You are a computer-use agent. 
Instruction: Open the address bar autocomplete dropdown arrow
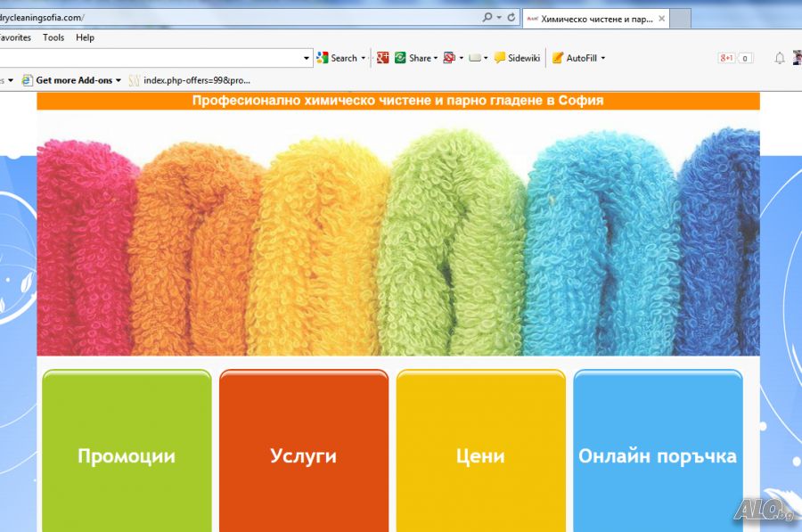tap(499, 18)
